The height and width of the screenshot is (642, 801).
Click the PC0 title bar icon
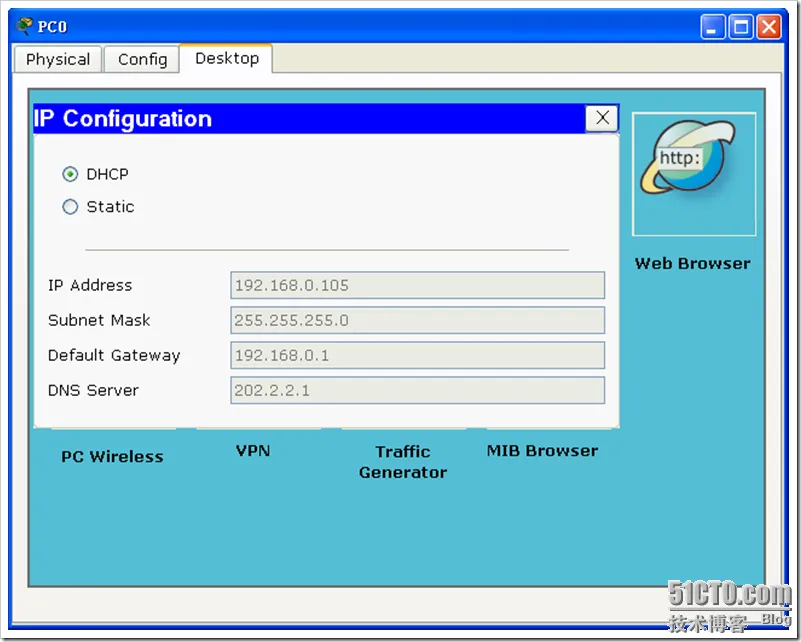tap(23, 26)
